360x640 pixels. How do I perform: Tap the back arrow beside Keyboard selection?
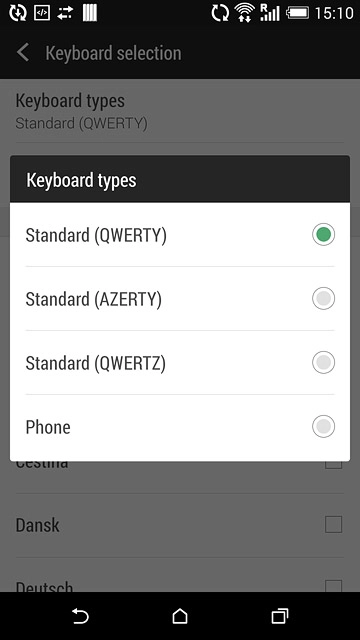point(23,53)
